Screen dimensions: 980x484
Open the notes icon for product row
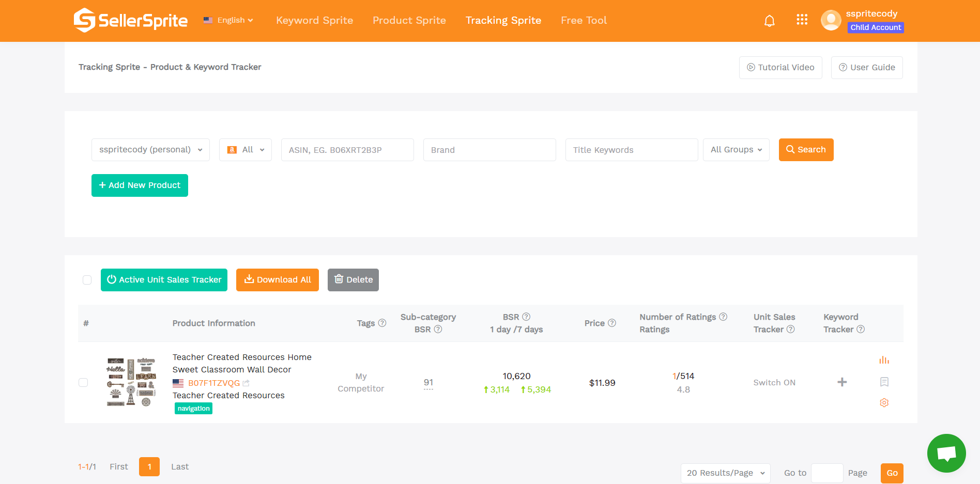click(884, 382)
